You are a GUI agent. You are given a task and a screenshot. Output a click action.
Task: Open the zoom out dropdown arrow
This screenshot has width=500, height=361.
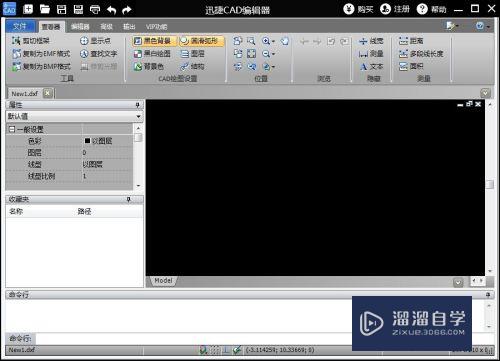(x=274, y=54)
